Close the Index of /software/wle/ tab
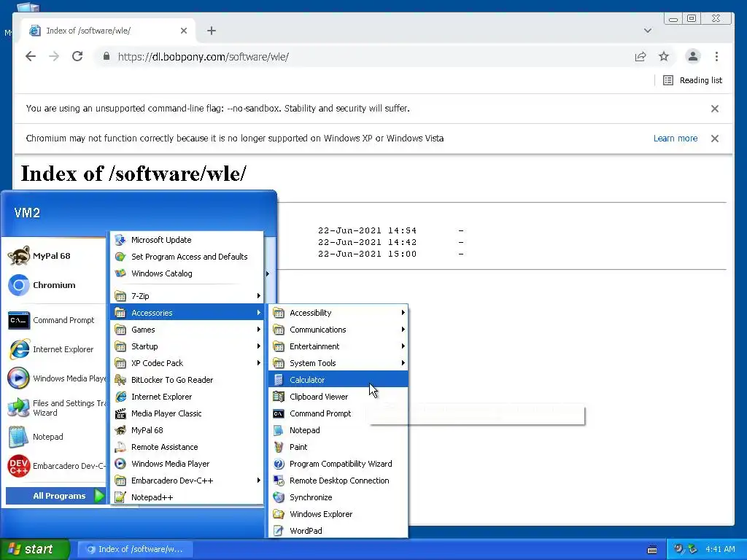Image resolution: width=747 pixels, height=560 pixels. click(x=184, y=31)
